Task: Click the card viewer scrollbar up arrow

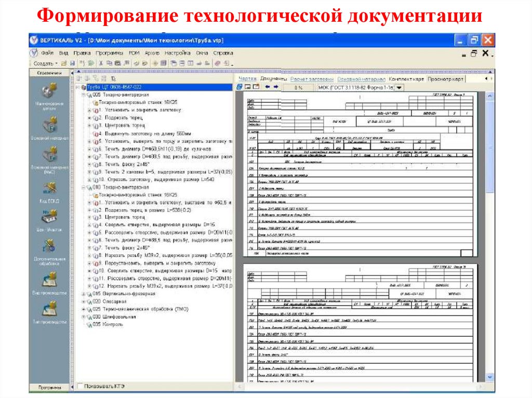Action: pyautogui.click(x=489, y=97)
